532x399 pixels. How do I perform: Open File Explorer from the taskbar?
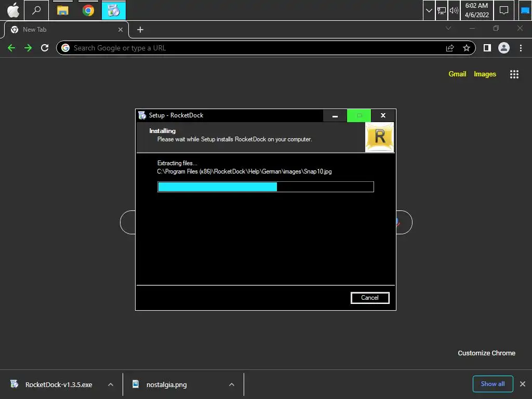pos(63,10)
